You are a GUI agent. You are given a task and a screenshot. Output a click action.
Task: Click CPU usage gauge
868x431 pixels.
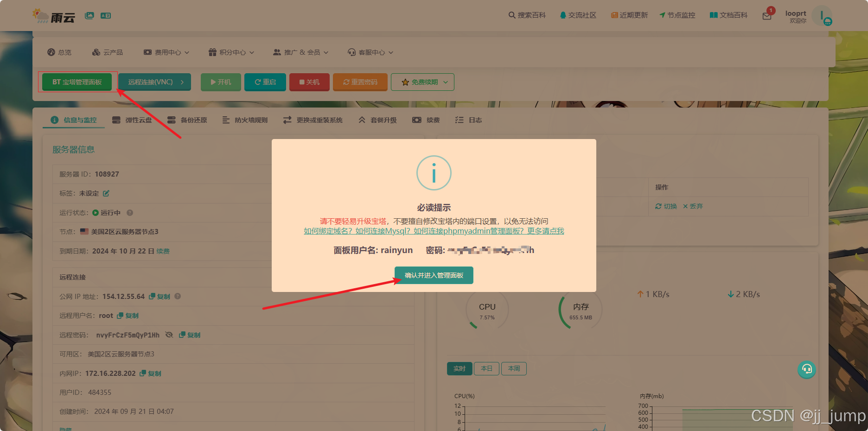click(487, 311)
